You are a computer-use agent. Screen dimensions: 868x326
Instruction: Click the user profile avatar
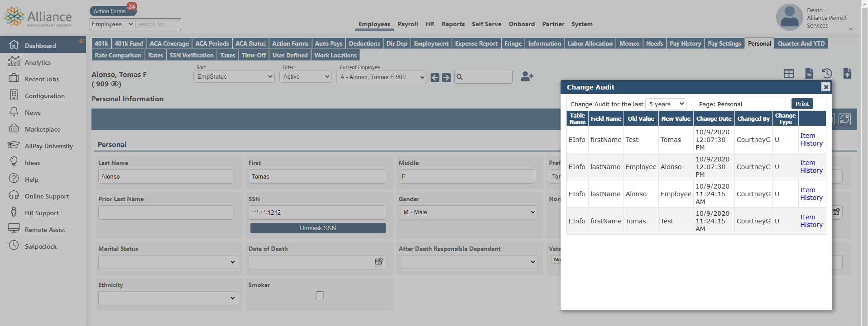coord(789,18)
